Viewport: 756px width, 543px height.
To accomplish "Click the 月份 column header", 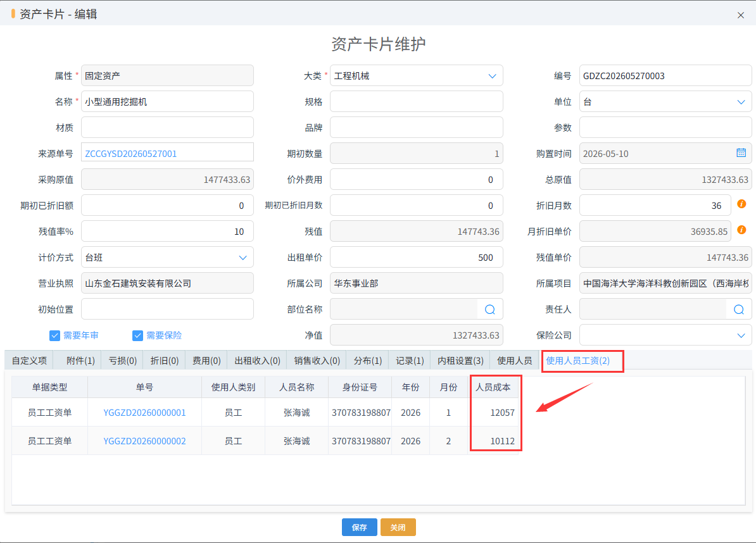I will 448,387.
